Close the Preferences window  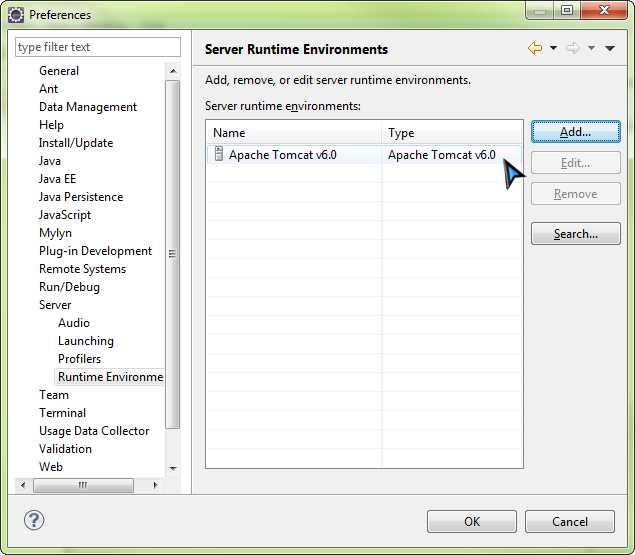pos(604,10)
